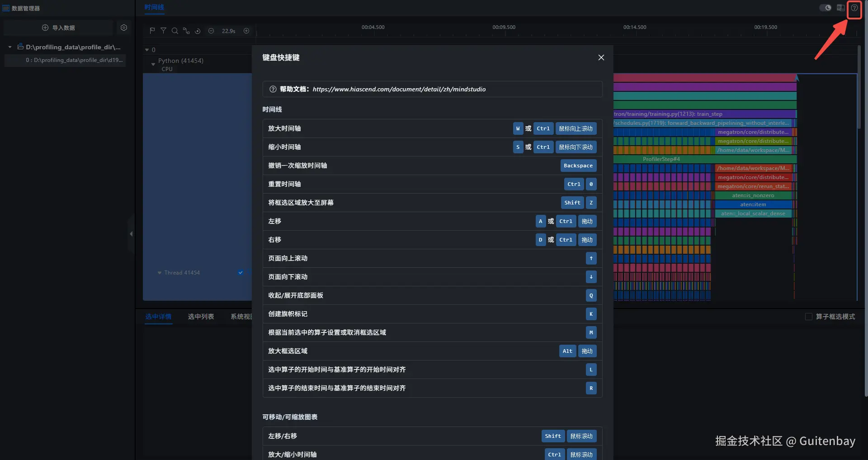Click the R key badge

(x=591, y=388)
